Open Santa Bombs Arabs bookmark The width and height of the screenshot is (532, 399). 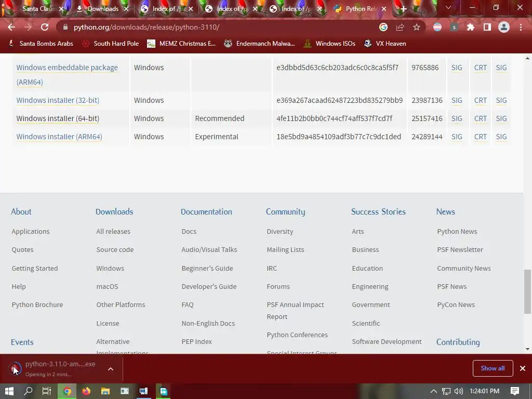tap(41, 44)
